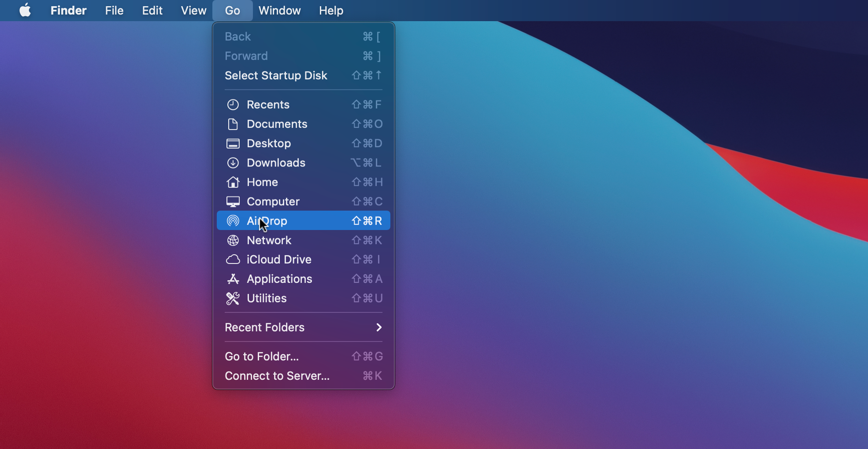Screen dimensions: 868x449
Task: Choose Select Startup Disk
Action: (304, 75)
